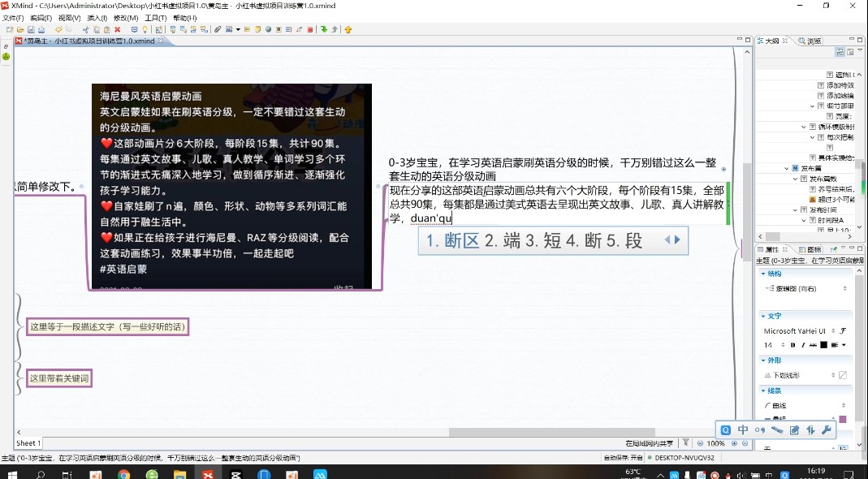Click the Paste toolbar icon
The image size is (868, 479).
pyautogui.click(x=107, y=30)
